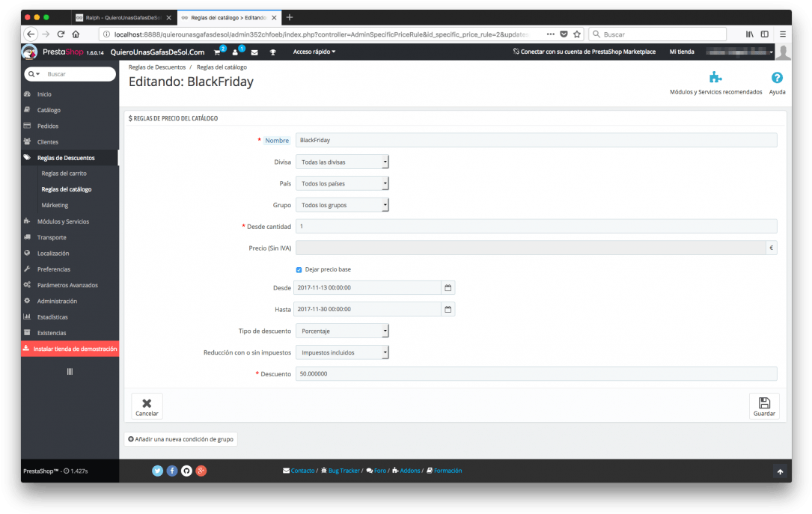Screen dimensions: 812x514
Task: Open browser page actions ellipsis
Action: [x=551, y=34]
